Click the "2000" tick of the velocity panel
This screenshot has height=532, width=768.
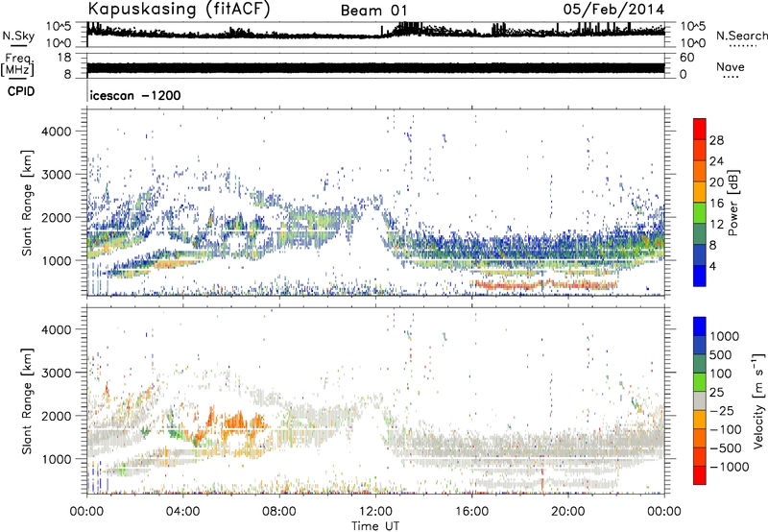[56, 416]
